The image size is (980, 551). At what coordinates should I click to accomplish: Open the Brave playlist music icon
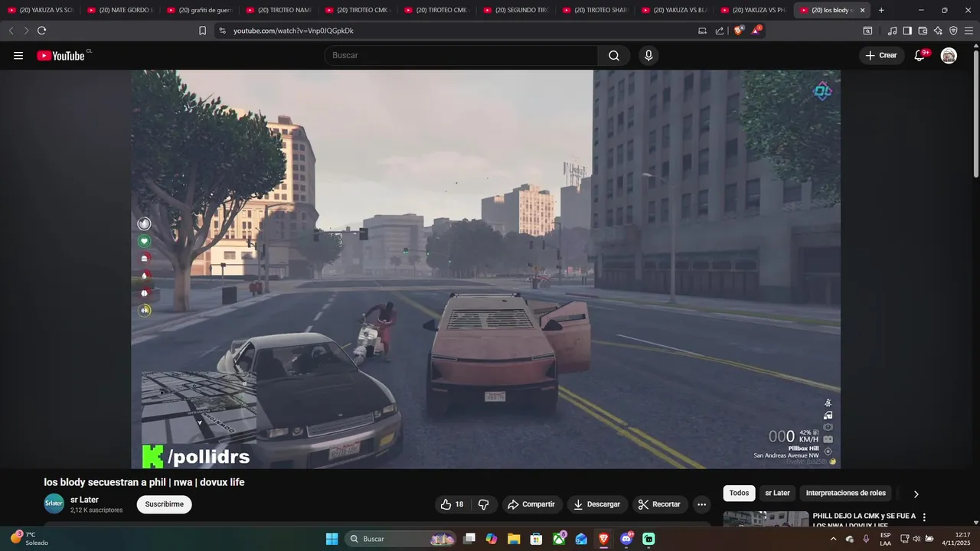tap(892, 31)
